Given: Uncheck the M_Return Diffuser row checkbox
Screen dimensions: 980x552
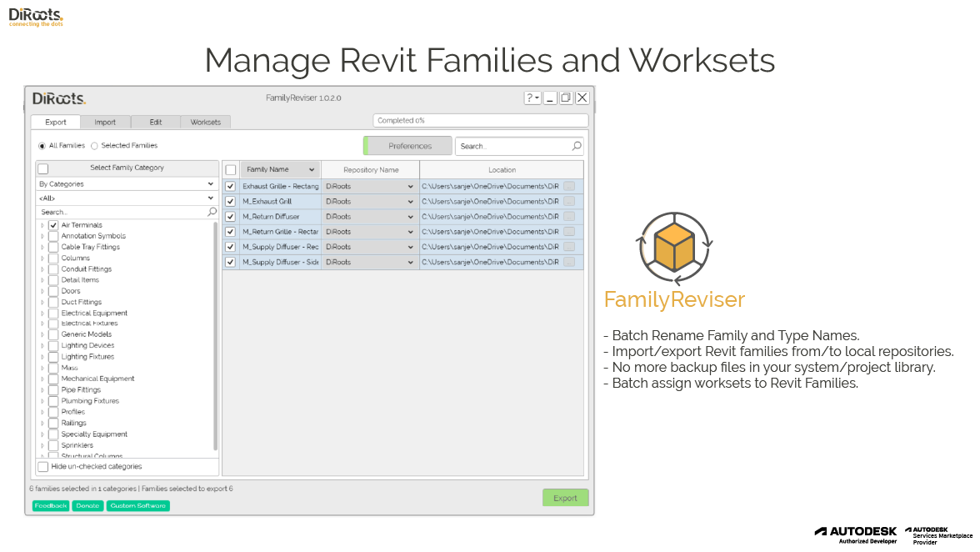Looking at the screenshot, I should click(x=231, y=216).
